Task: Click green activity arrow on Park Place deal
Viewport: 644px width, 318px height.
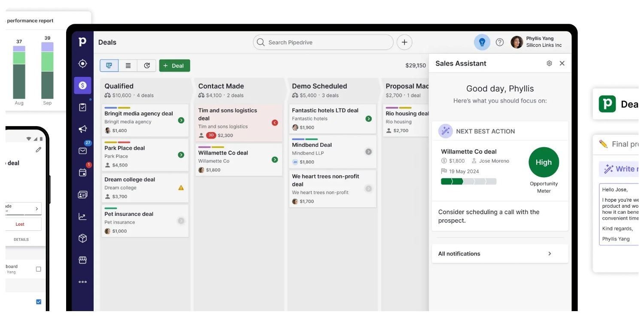Action: coord(181,154)
